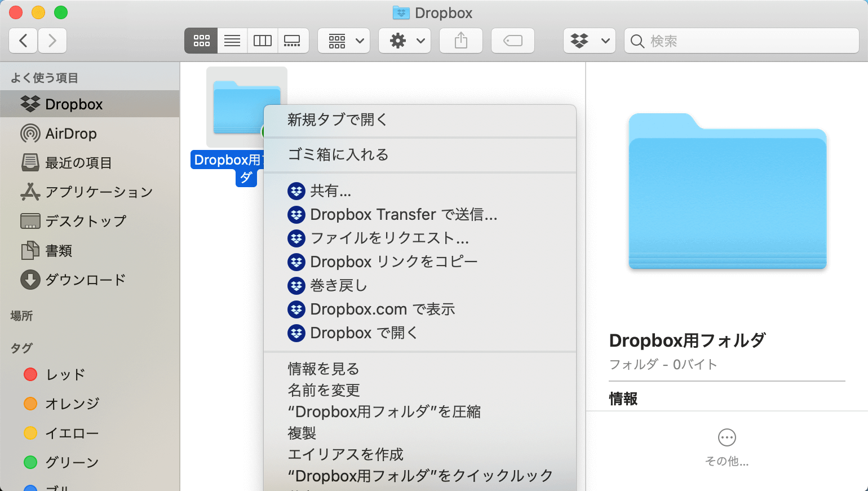Choose 共有... from the context menu
This screenshot has height=491, width=868.
(420, 191)
